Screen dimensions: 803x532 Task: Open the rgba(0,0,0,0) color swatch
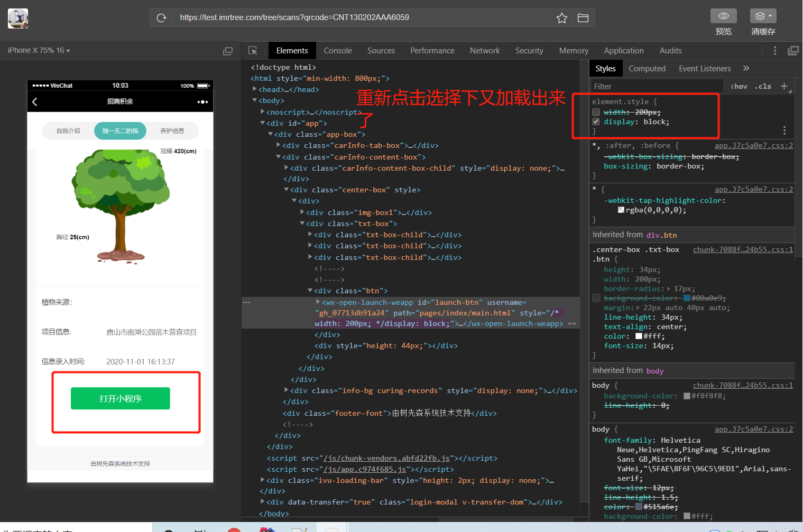pos(621,210)
